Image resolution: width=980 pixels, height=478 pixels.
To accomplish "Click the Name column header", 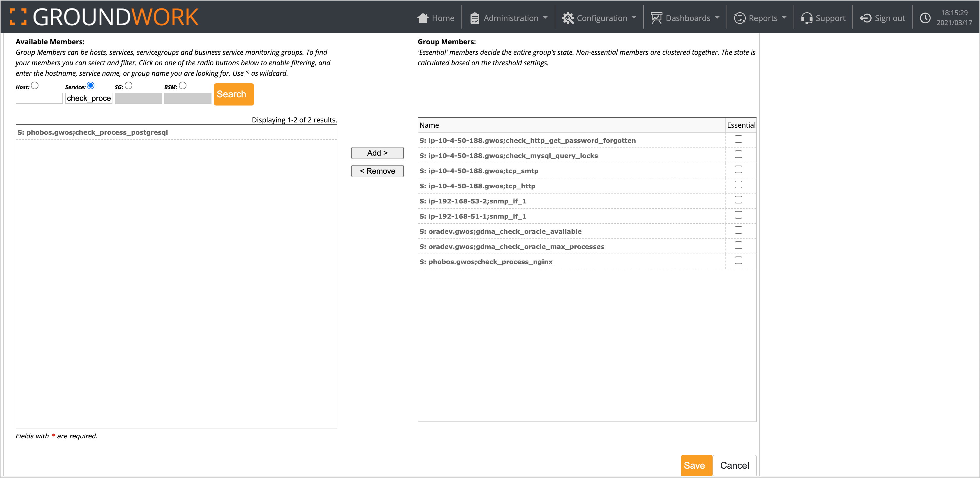I will point(572,125).
